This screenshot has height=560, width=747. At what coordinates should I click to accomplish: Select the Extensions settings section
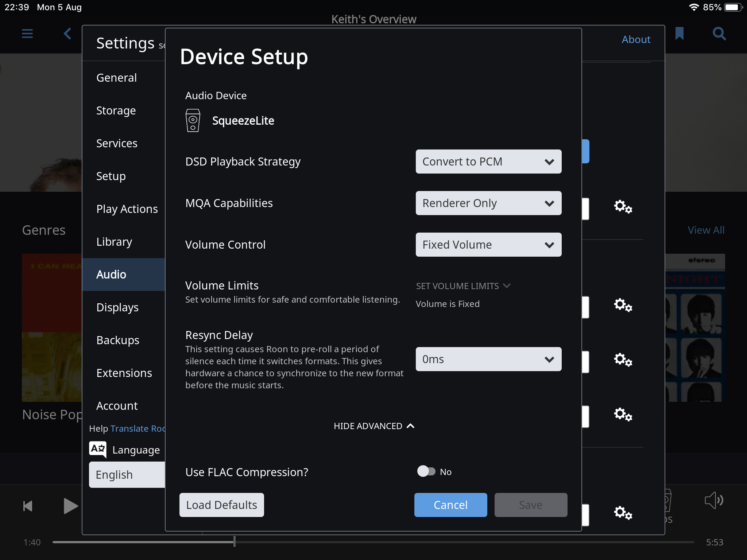pos(124,373)
